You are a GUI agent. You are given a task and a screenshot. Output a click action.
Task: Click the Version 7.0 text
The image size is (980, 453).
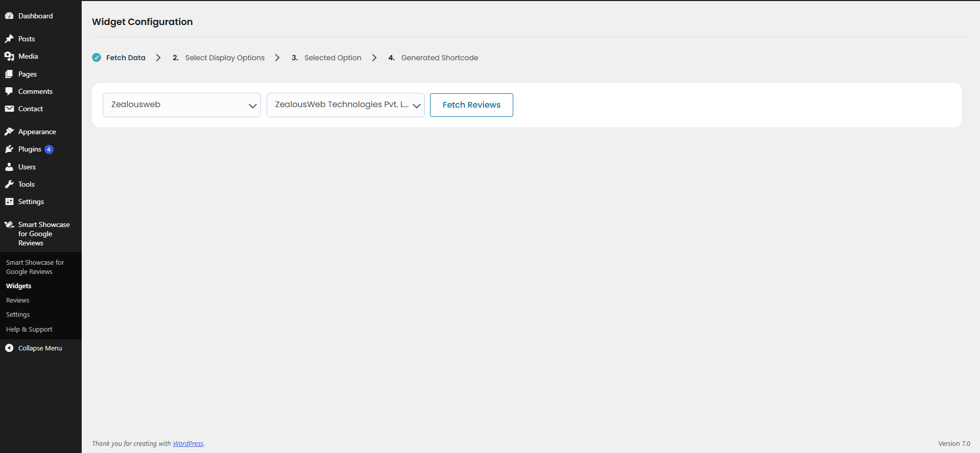tap(954, 443)
